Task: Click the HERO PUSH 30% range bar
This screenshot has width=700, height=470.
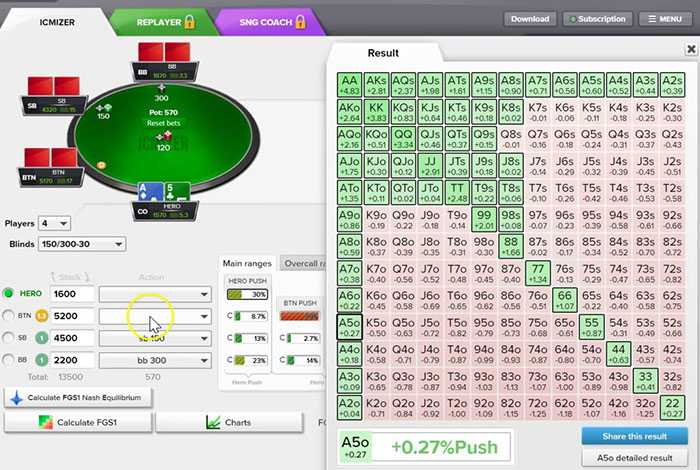Action: [x=247, y=294]
